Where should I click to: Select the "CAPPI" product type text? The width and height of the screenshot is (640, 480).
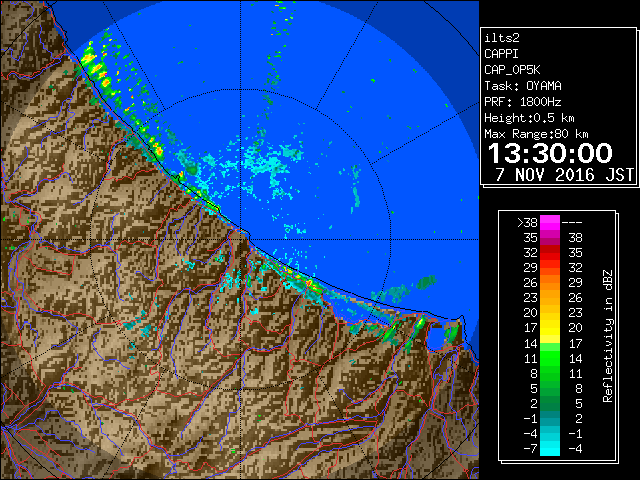(x=501, y=54)
